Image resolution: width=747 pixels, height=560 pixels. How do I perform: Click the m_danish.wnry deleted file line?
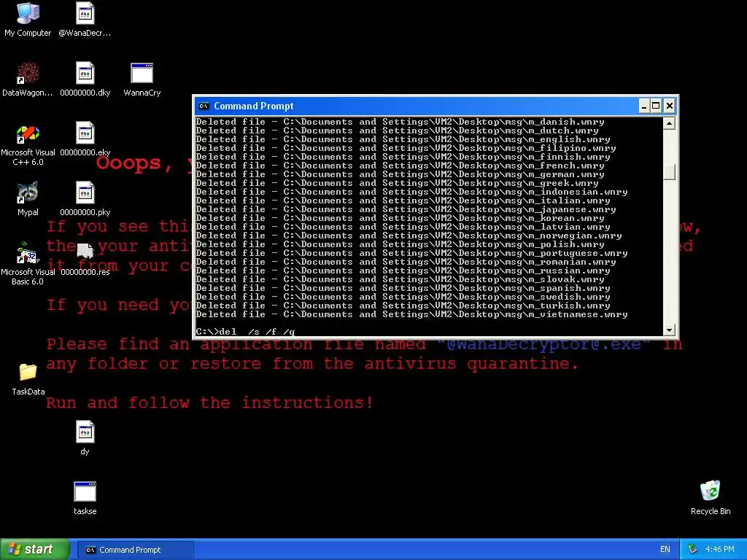click(x=400, y=122)
